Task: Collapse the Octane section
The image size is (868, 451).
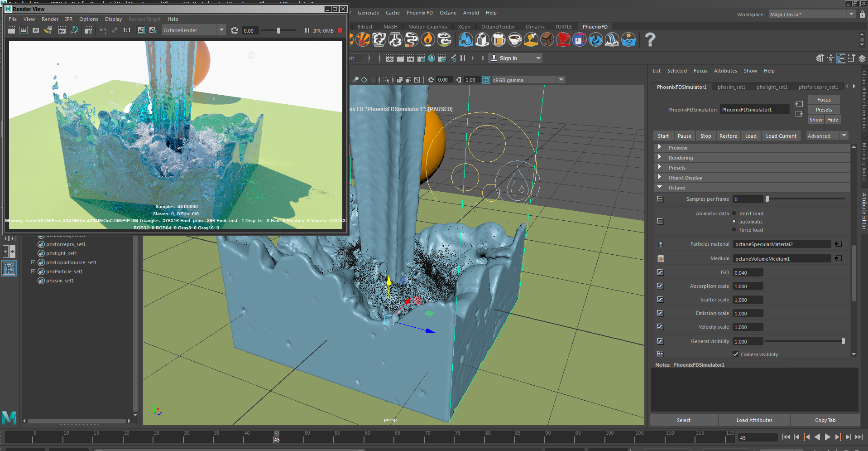Action: pyautogui.click(x=660, y=187)
